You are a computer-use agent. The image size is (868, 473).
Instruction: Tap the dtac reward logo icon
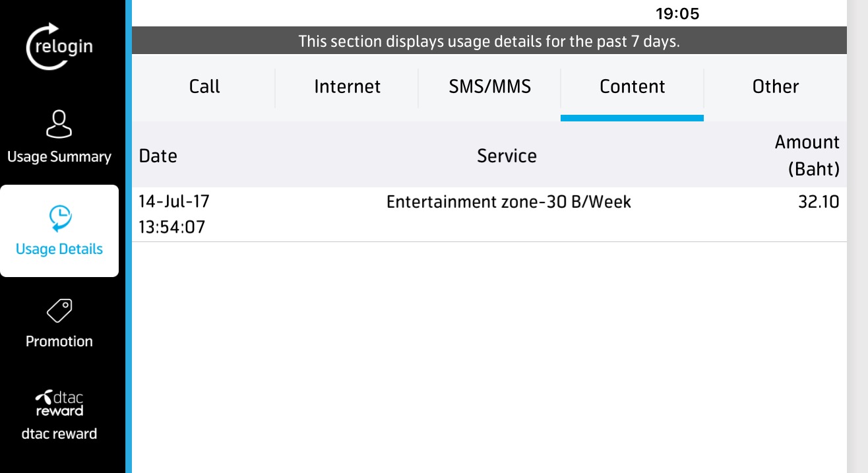pos(59,404)
